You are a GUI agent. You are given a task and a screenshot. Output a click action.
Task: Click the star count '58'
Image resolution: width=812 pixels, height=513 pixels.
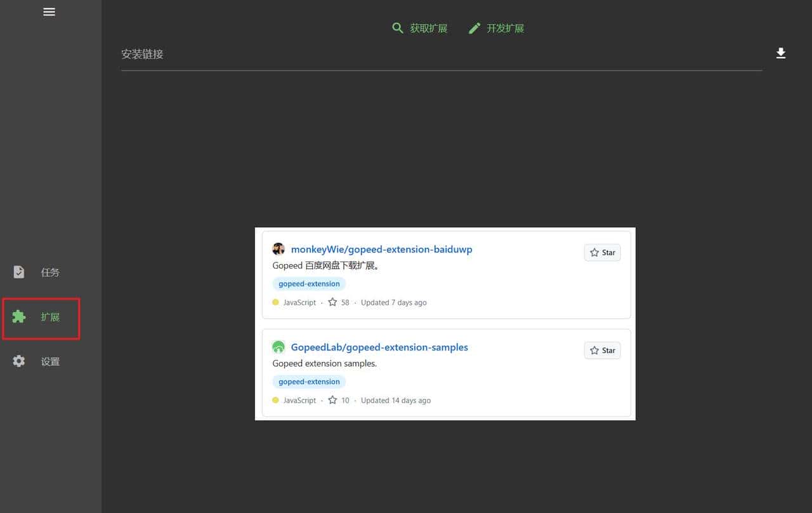pos(345,302)
